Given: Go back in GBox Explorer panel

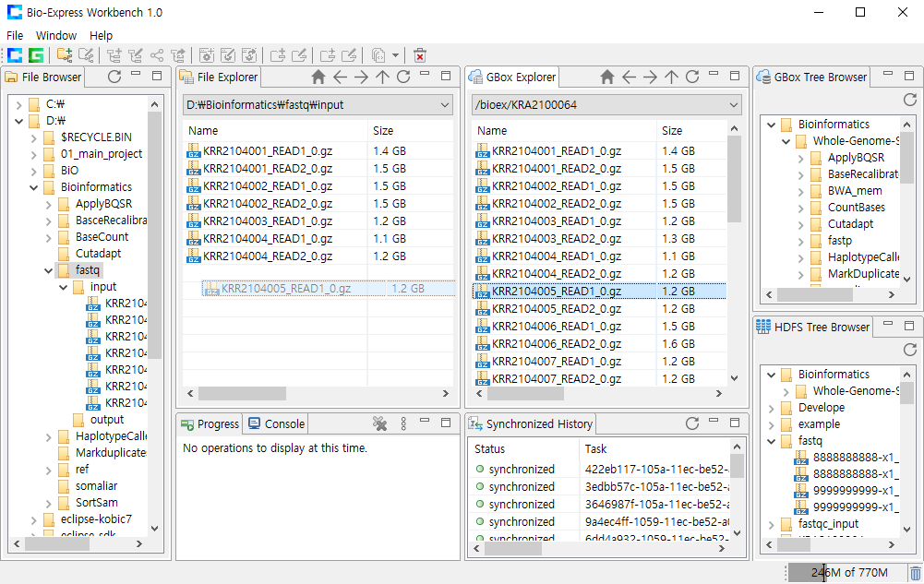Looking at the screenshot, I should point(629,77).
